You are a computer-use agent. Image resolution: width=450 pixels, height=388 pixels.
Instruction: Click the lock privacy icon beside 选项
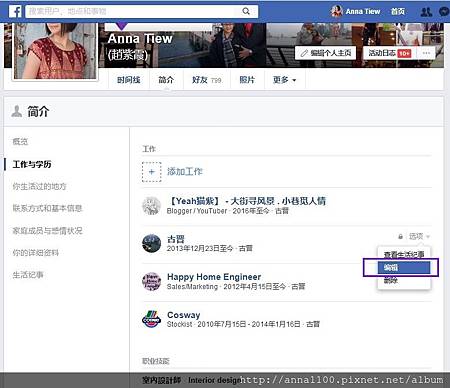coord(400,236)
